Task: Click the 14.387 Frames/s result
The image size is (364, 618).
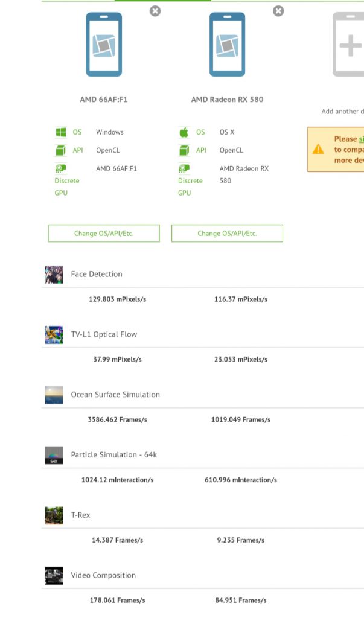Action: (x=118, y=540)
